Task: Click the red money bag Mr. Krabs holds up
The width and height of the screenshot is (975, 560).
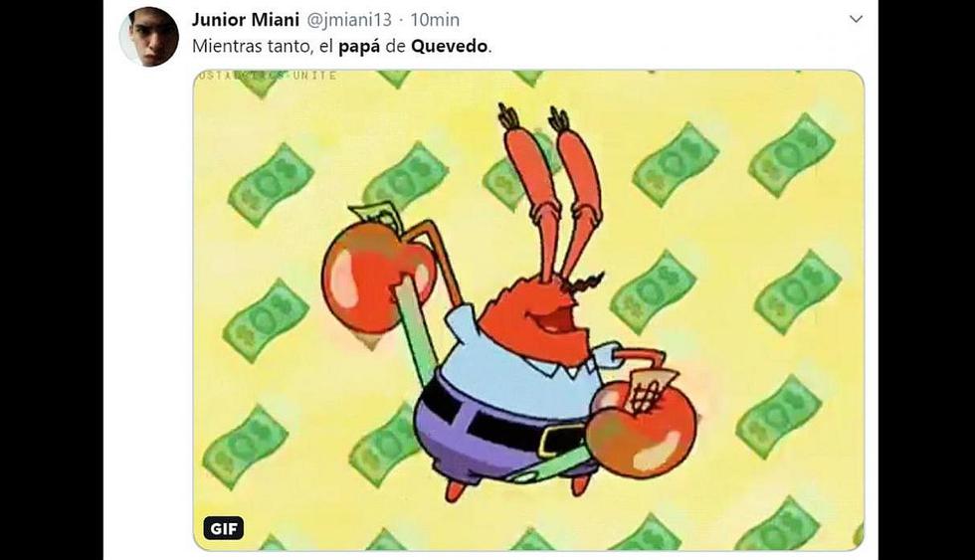Action: (377, 272)
